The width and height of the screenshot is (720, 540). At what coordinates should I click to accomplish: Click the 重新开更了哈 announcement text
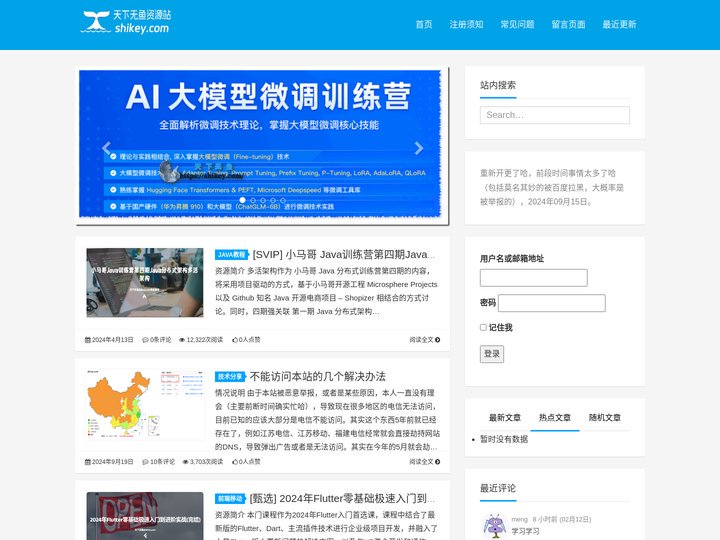(x=551, y=187)
